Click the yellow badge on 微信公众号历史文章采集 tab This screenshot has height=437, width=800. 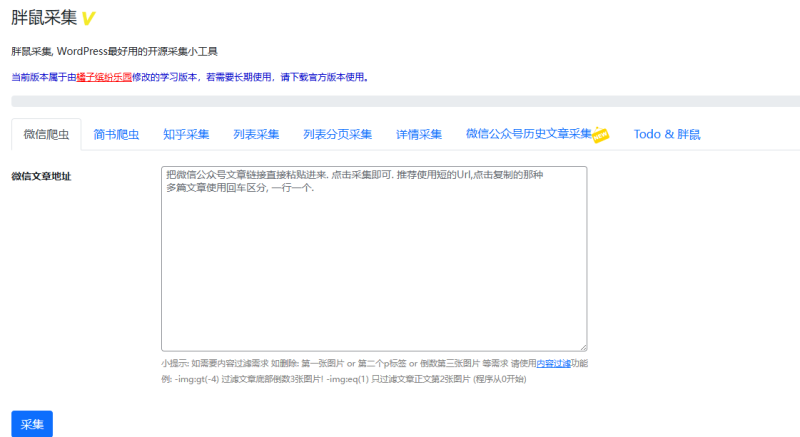tap(600, 136)
